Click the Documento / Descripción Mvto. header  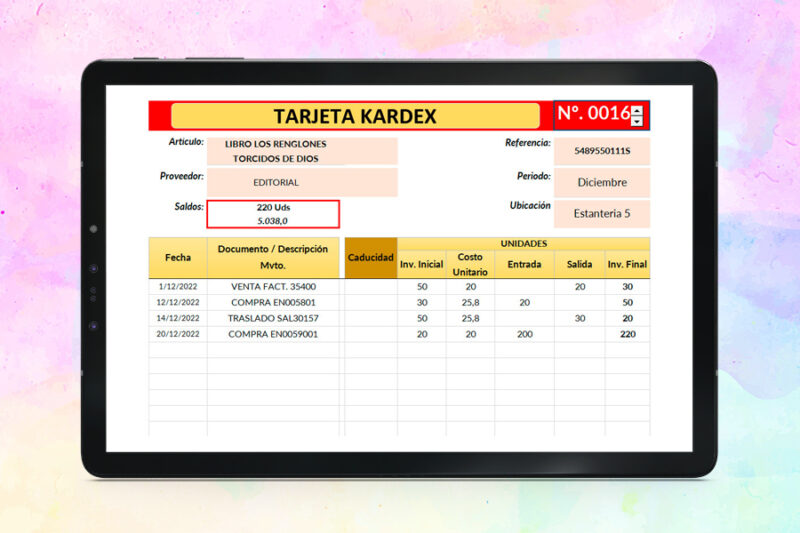pyautogui.click(x=273, y=258)
